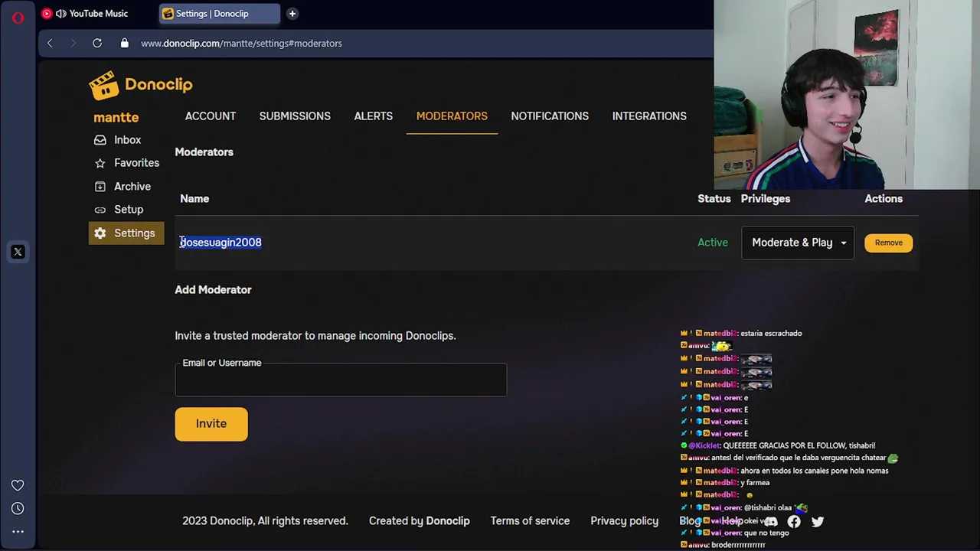Open the Blog footer link
The height and width of the screenshot is (551, 980).
pos(690,521)
